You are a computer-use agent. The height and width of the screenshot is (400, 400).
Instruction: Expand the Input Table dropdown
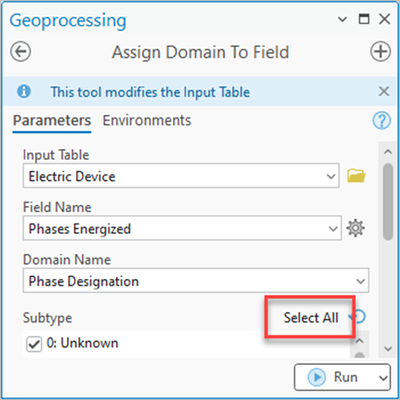pos(331,176)
